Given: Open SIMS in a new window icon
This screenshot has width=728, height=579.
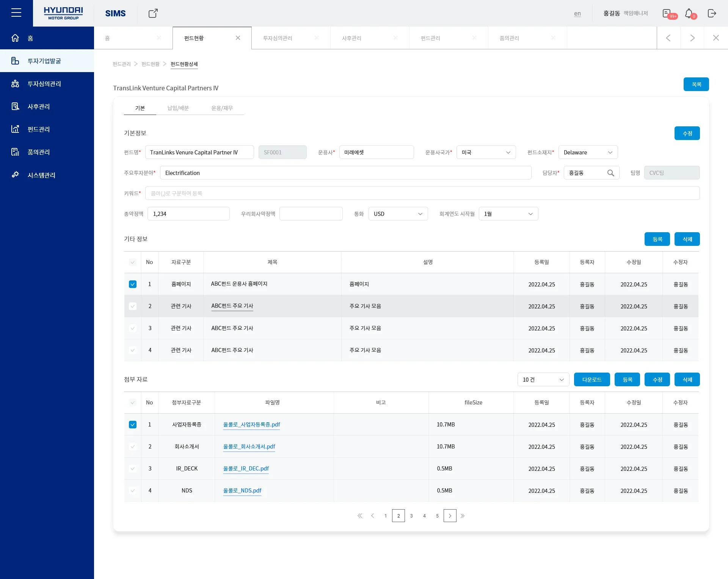Looking at the screenshot, I should click(x=153, y=13).
